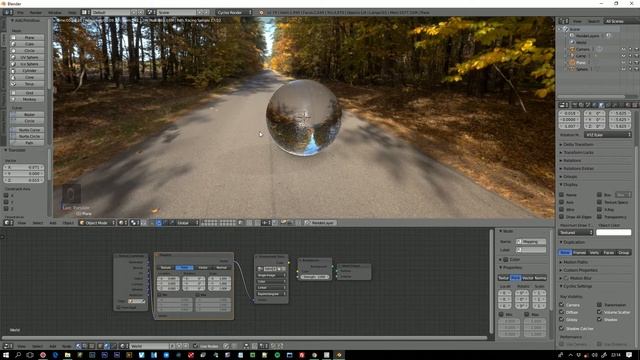
Task: Click the node editor horizontal scrollbar
Action: pyautogui.click(x=245, y=338)
